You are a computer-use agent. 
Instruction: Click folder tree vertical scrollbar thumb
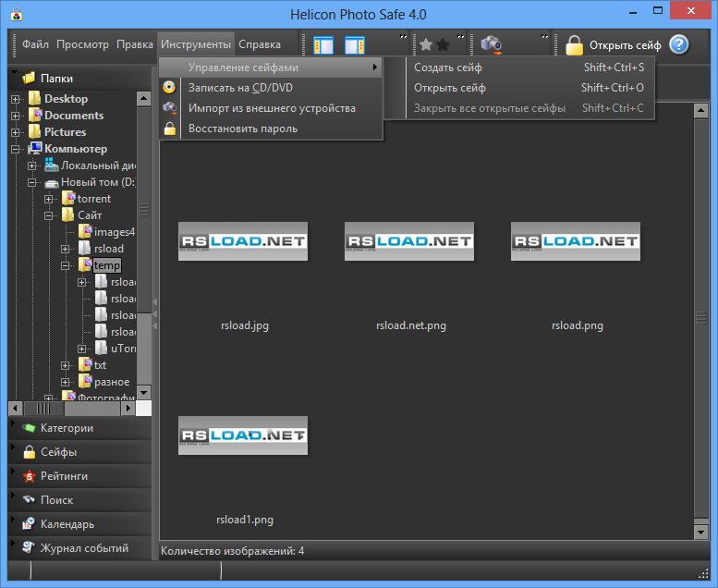pyautogui.click(x=144, y=210)
